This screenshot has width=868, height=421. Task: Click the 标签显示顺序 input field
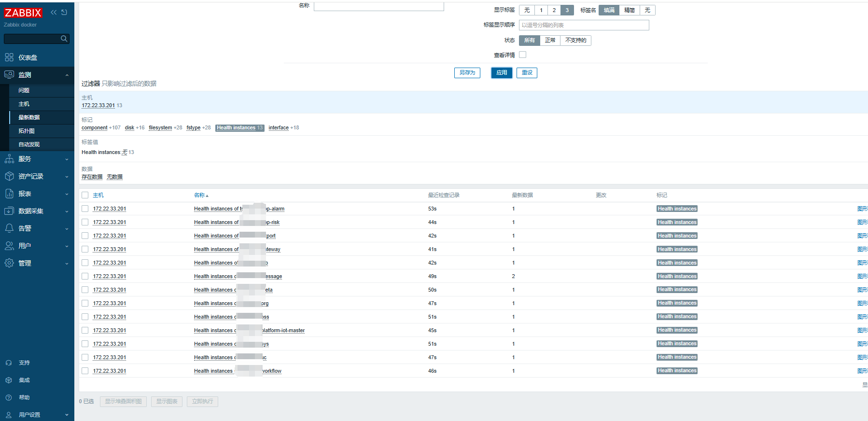584,25
